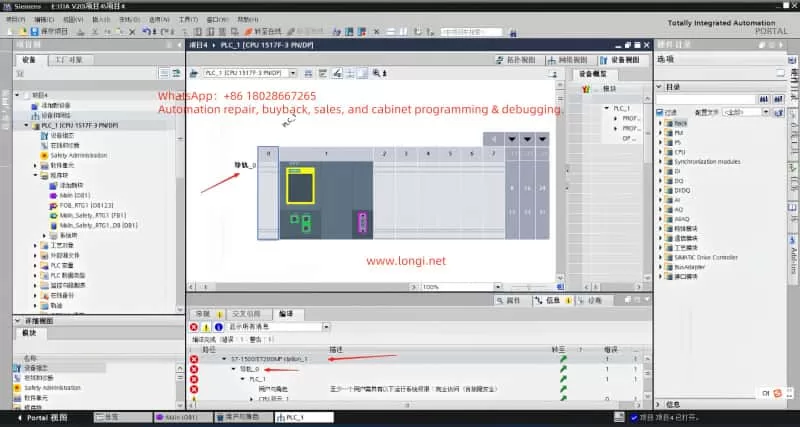Switch to the 用户与角色 (Users and roles) editor in the bottom bar
The width and height of the screenshot is (800, 427).
pos(243,417)
